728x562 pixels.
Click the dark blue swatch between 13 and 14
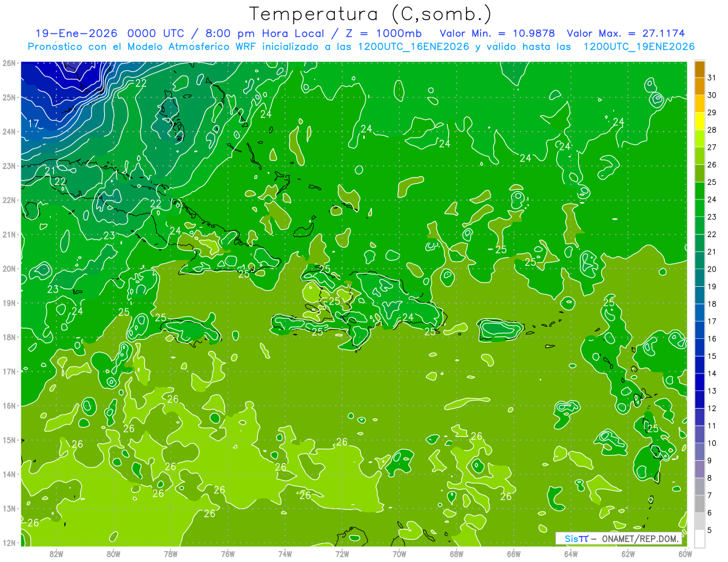pos(699,383)
